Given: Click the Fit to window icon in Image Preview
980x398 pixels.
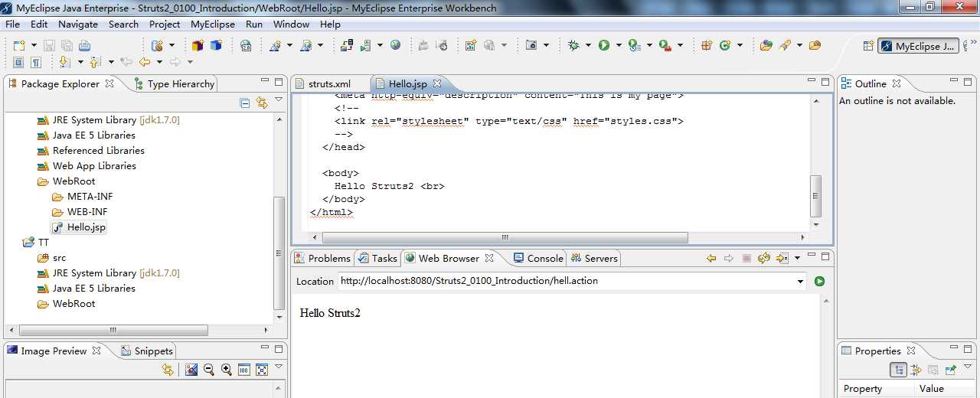Looking at the screenshot, I should tap(262, 370).
